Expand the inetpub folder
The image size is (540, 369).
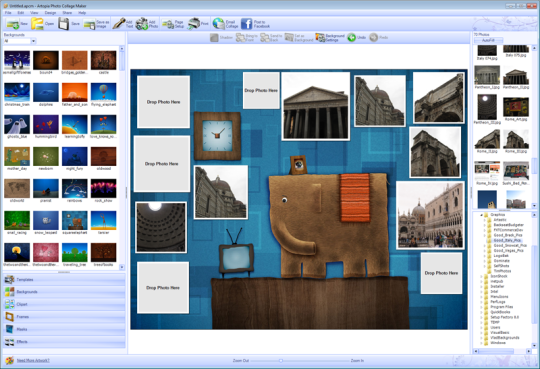pos(481,281)
